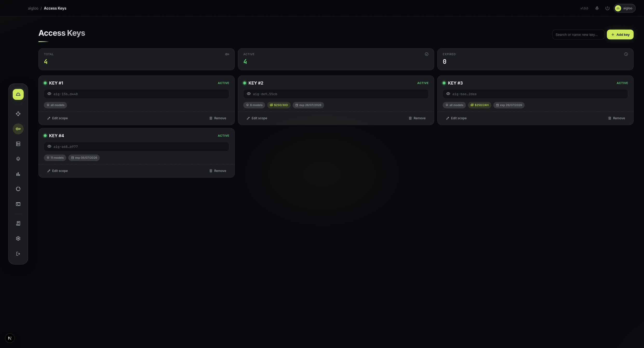
Task: Remove KEY #1
Action: [x=218, y=118]
